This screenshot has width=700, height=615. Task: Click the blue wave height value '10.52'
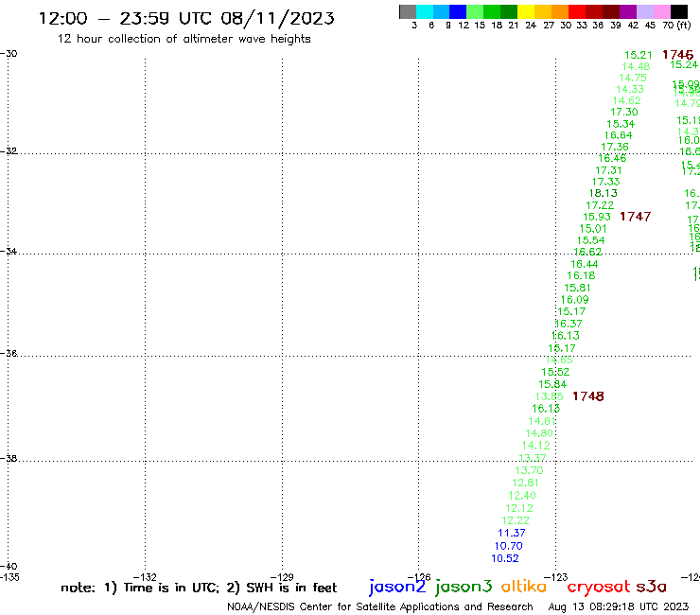coord(505,558)
